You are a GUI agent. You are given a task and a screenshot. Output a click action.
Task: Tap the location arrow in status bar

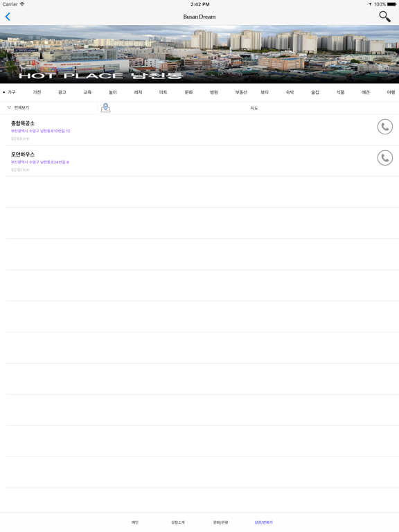pyautogui.click(x=370, y=4)
